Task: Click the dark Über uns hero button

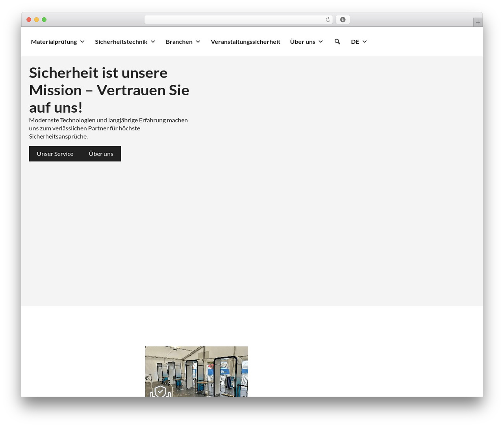Action: 101,154
